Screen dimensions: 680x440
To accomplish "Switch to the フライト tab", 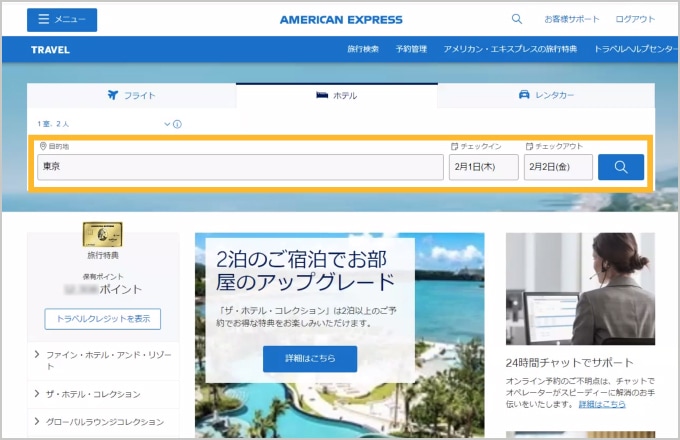I will 131,95.
